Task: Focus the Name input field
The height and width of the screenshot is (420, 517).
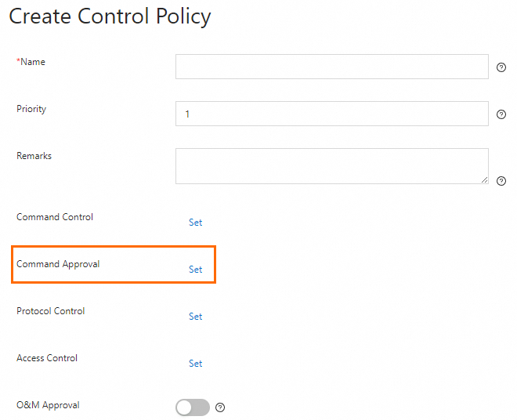Action: pos(331,67)
